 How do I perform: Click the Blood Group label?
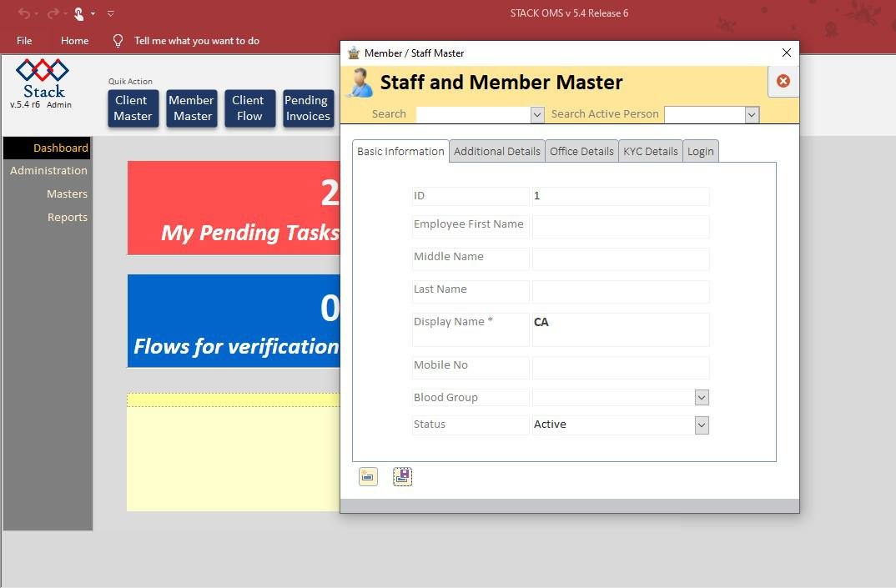point(445,398)
